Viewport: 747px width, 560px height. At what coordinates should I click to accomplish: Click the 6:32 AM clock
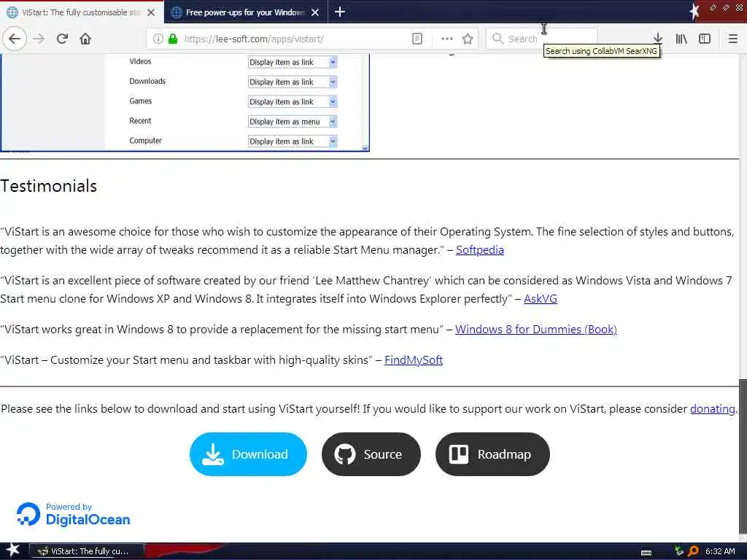click(x=720, y=551)
